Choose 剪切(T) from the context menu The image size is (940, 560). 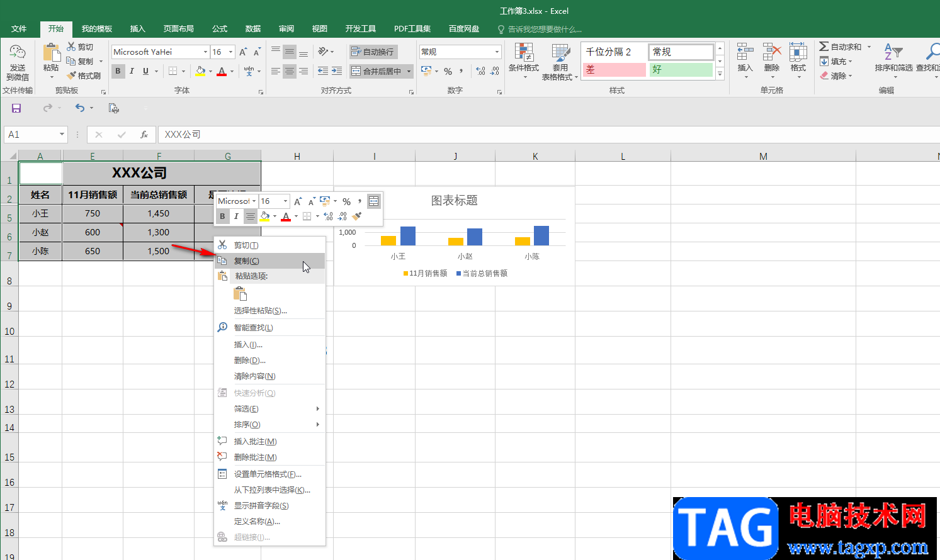[270, 245]
